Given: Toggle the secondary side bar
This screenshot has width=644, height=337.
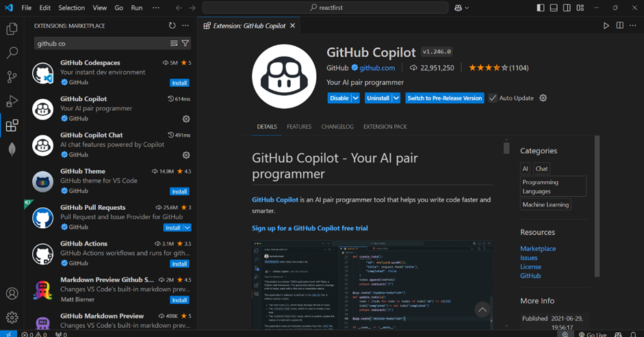Looking at the screenshot, I should [567, 8].
